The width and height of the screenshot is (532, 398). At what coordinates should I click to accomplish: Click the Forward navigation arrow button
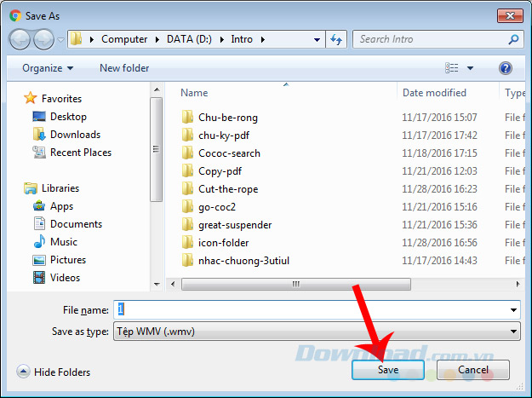43,39
